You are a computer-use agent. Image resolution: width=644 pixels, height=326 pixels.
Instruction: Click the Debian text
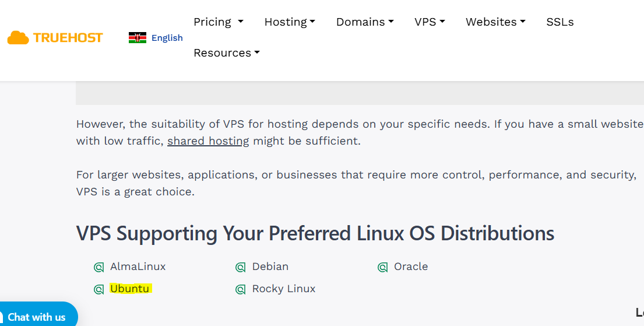pyautogui.click(x=270, y=267)
